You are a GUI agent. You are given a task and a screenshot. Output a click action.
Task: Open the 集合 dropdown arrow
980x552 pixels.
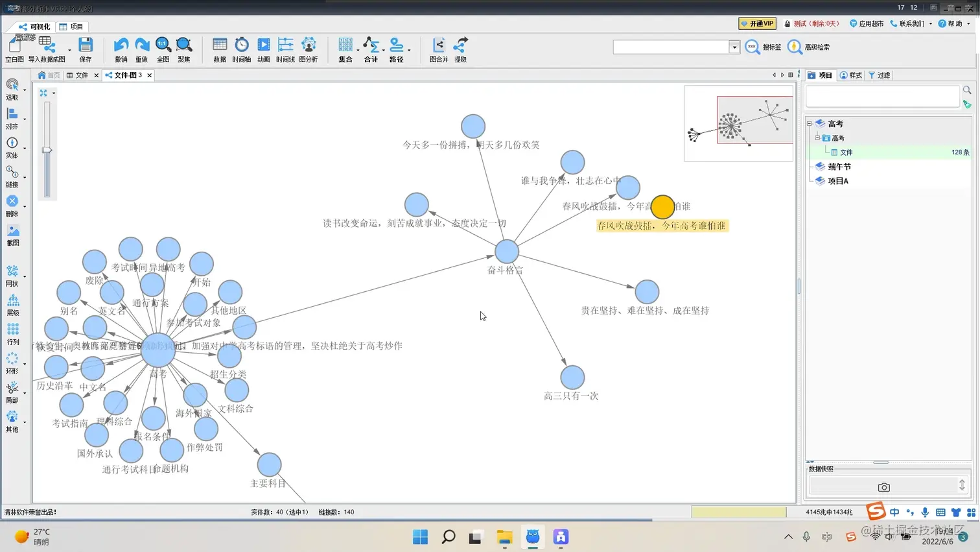(x=358, y=49)
